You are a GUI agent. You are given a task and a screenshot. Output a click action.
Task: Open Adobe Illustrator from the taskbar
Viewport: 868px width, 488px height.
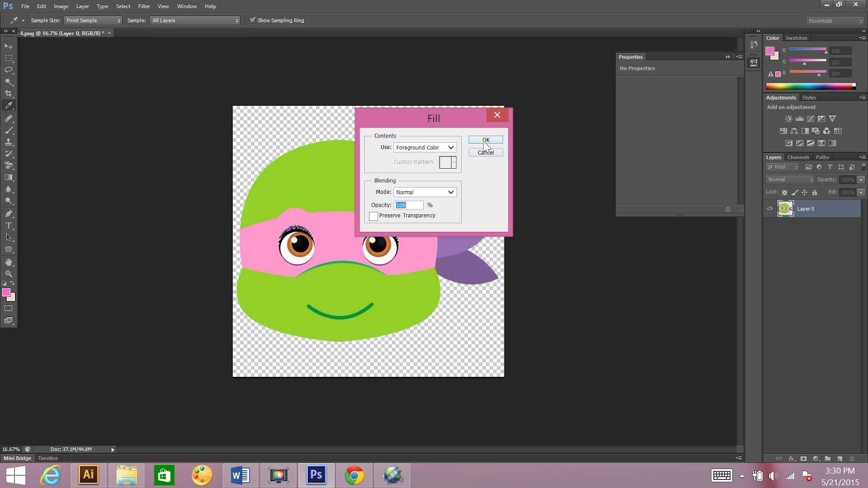pos(88,475)
